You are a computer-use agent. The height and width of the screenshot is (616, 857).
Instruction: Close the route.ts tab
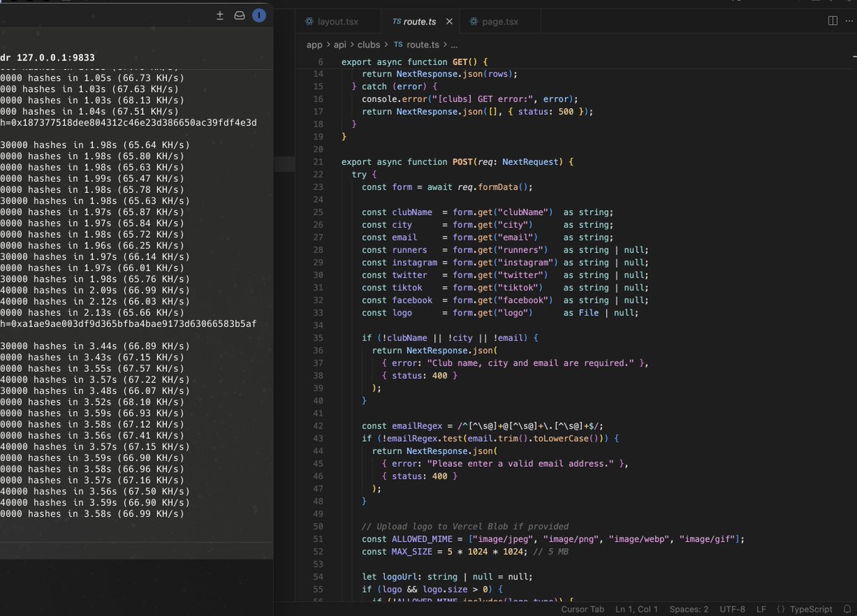(x=449, y=22)
